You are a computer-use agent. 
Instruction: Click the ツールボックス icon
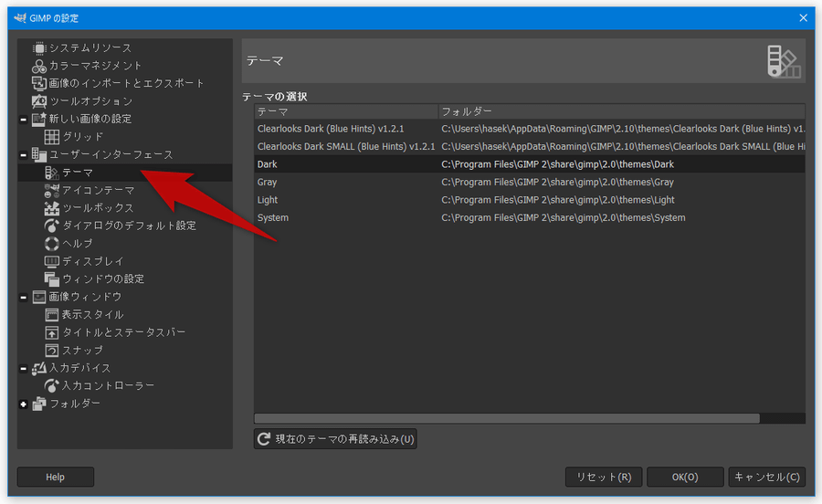[x=52, y=208]
